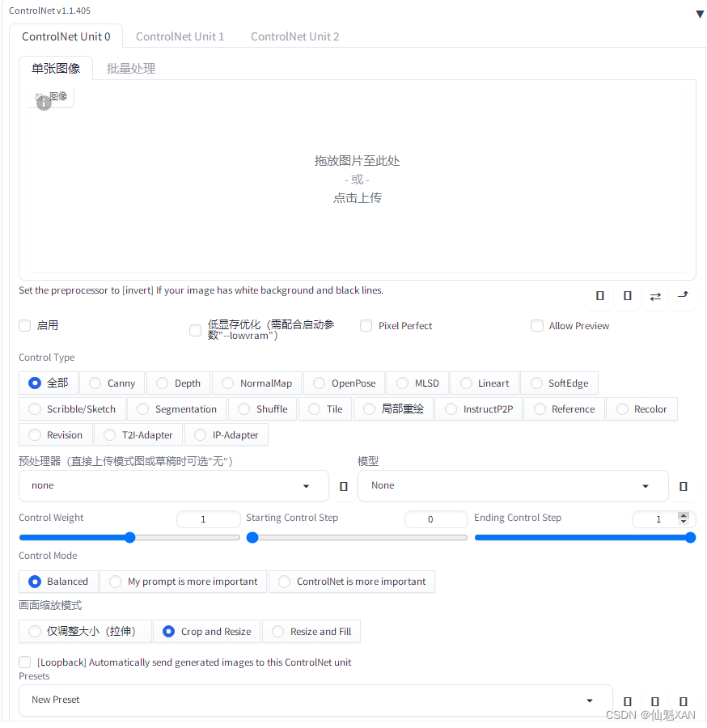Enable Allow Preview
Image resolution: width=707 pixels, height=728 pixels.
pyautogui.click(x=537, y=325)
